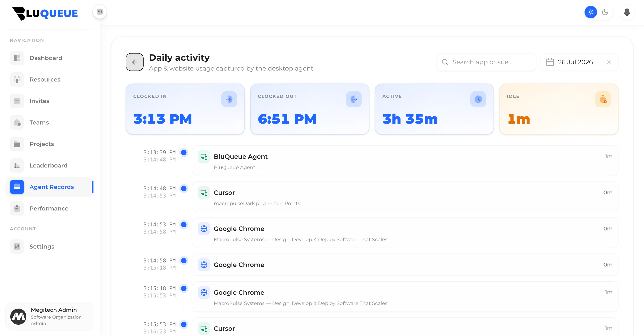This screenshot has width=644, height=335.
Task: Open Invites from the sidebar
Action: 49,101
